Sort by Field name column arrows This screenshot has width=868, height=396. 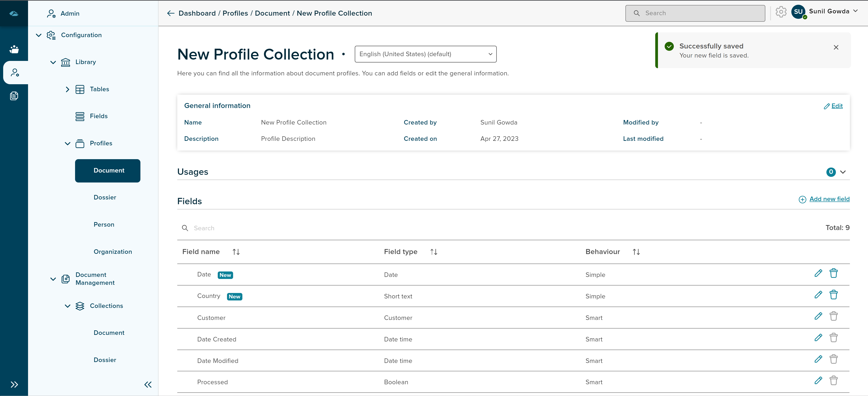tap(236, 252)
